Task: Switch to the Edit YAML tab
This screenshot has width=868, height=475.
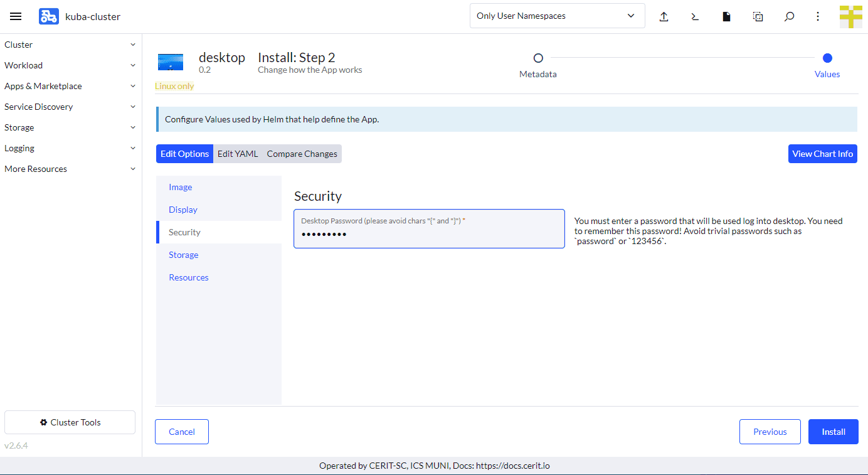Action: click(238, 154)
